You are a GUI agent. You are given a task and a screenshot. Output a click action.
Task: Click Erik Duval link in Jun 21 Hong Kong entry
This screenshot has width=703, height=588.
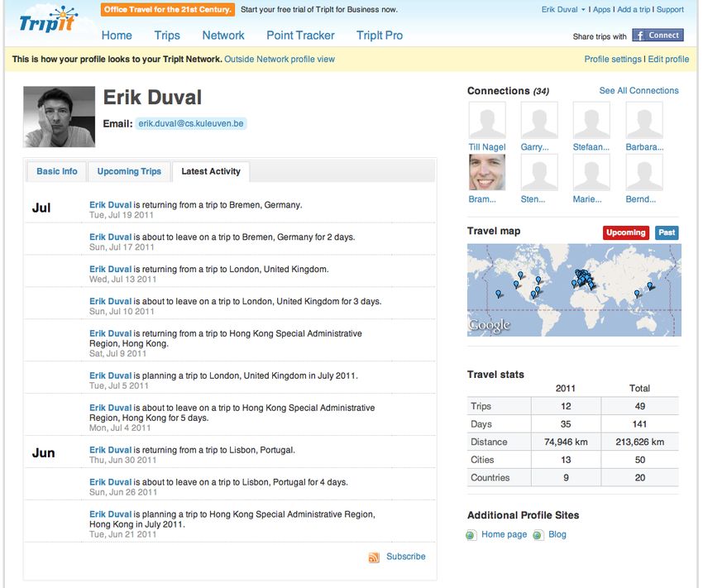pyautogui.click(x=110, y=514)
